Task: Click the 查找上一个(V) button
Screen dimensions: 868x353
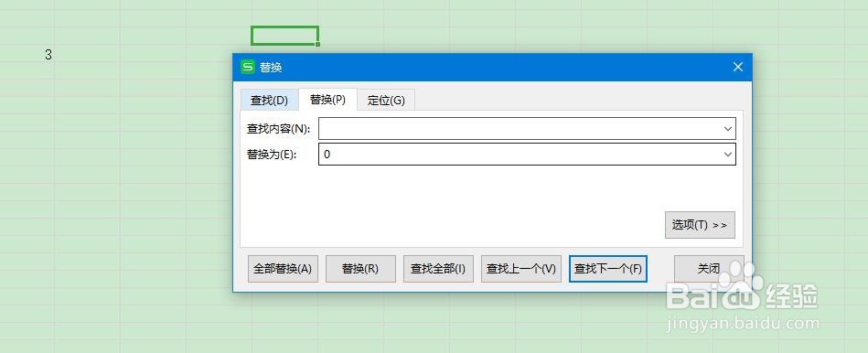Action: [521, 269]
